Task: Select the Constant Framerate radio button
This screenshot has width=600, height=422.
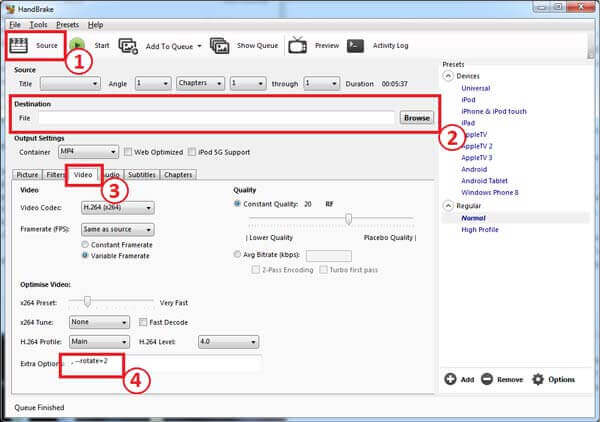Action: 85,244
